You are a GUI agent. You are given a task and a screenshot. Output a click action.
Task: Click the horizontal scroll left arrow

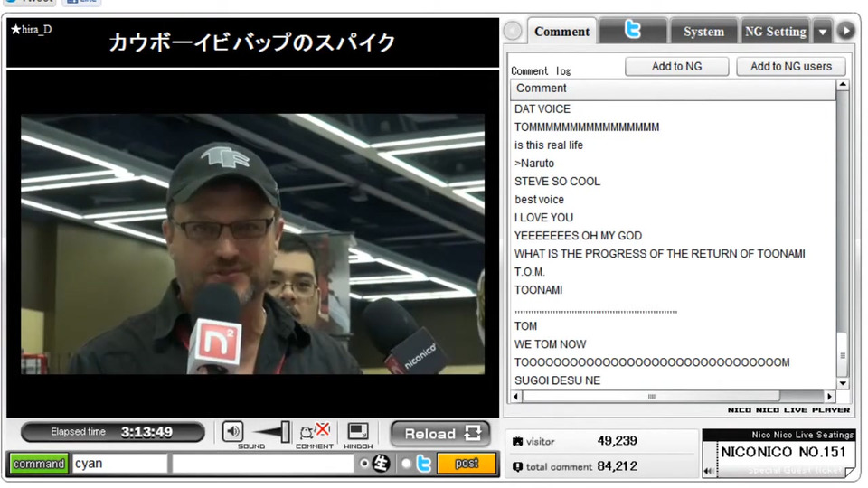click(516, 396)
